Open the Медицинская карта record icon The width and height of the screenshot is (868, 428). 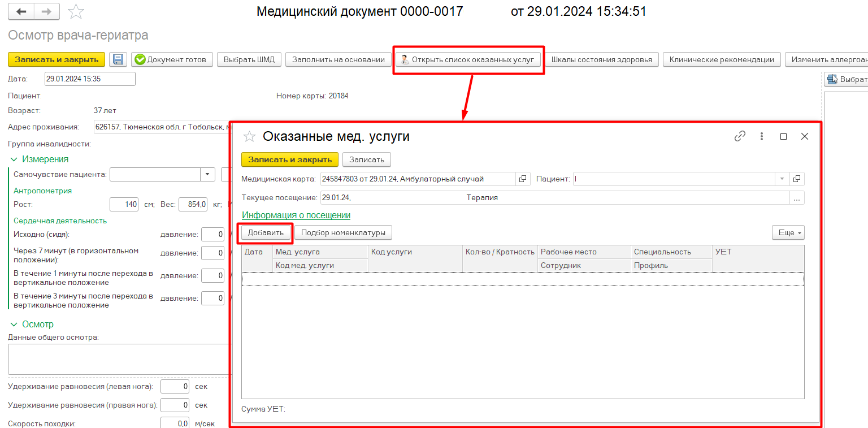(x=523, y=179)
